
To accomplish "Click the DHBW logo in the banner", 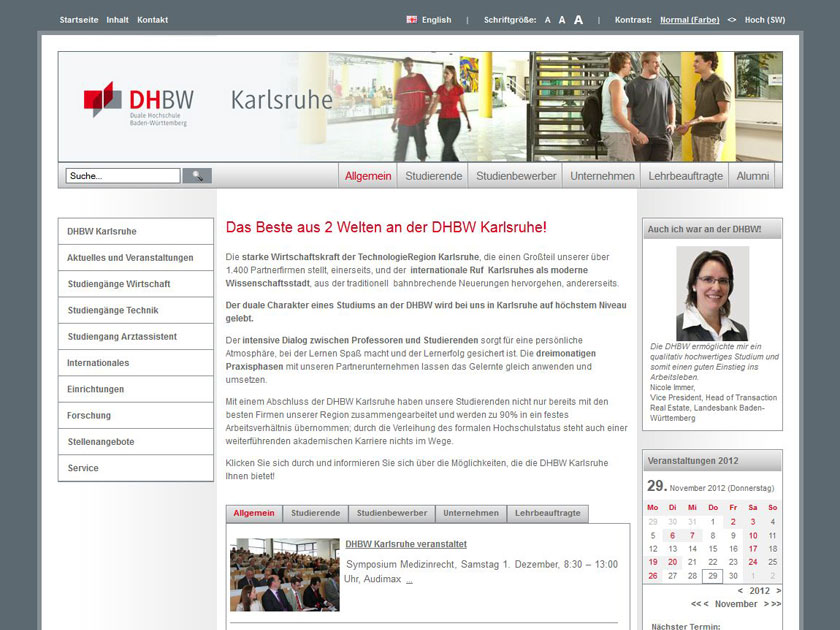I will pyautogui.click(x=139, y=104).
